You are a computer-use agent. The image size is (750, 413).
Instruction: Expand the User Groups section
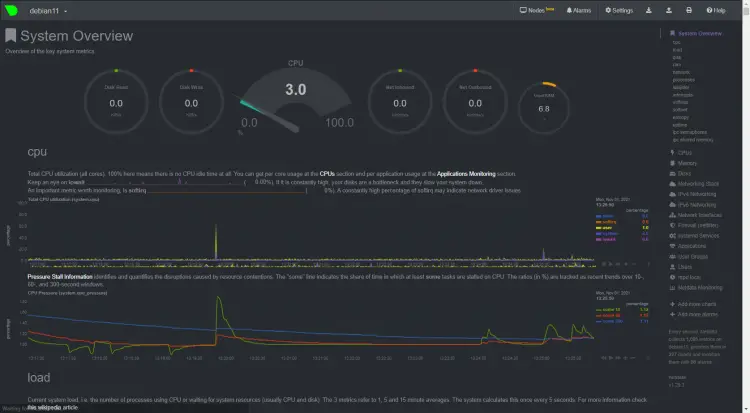[x=693, y=257]
